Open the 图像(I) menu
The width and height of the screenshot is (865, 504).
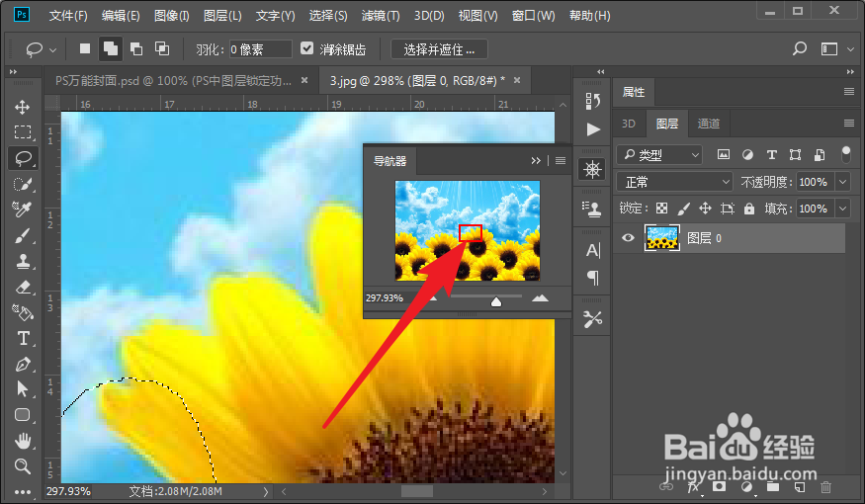[x=172, y=16]
